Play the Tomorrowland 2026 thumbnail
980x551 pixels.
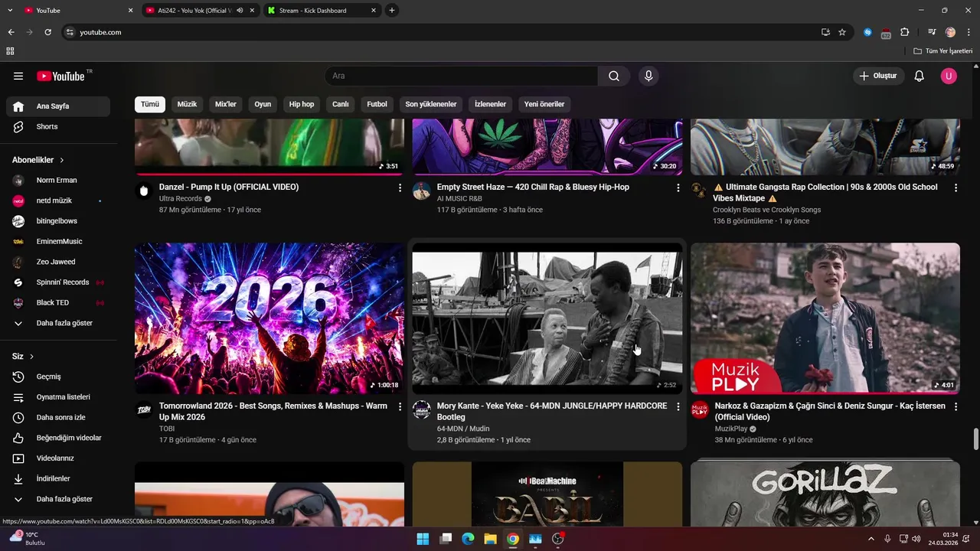[269, 318]
